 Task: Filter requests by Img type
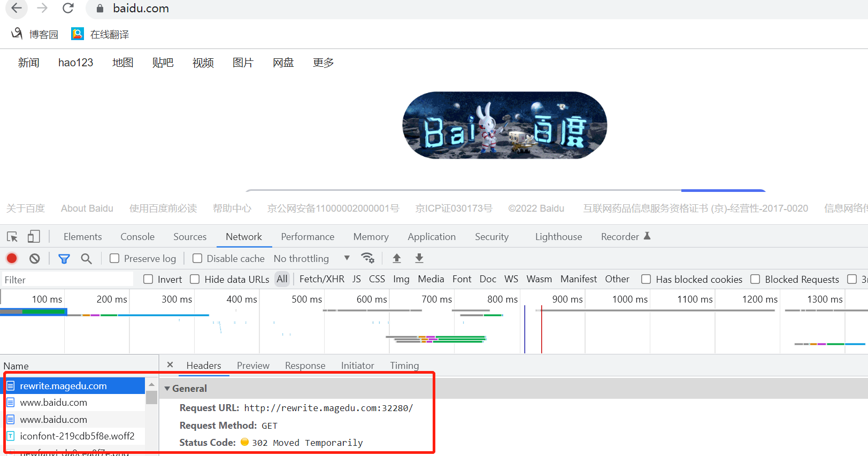[401, 279]
